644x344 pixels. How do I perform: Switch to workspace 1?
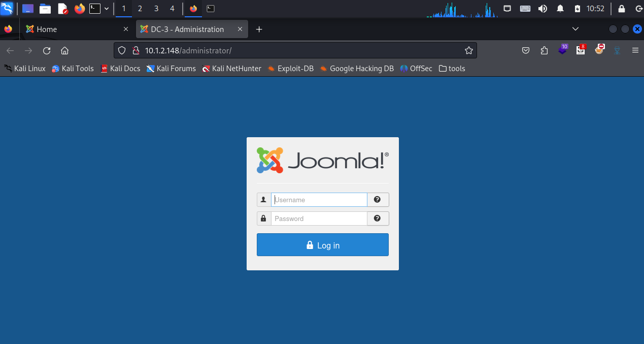[x=124, y=9]
